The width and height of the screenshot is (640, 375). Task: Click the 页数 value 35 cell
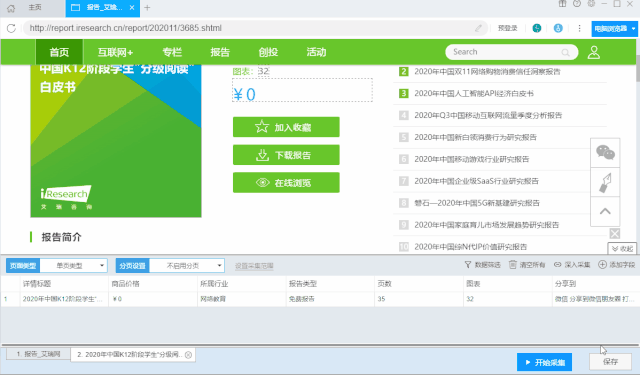(x=419, y=299)
